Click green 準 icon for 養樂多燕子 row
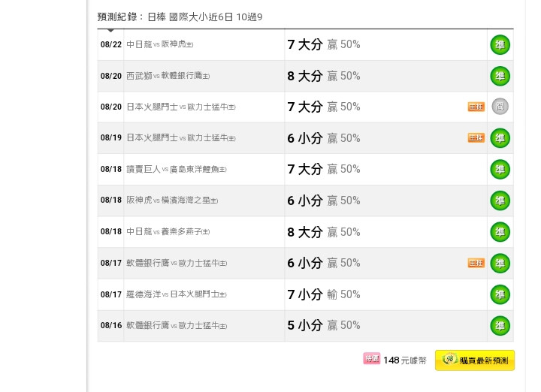The image size is (541, 392). coord(500,232)
